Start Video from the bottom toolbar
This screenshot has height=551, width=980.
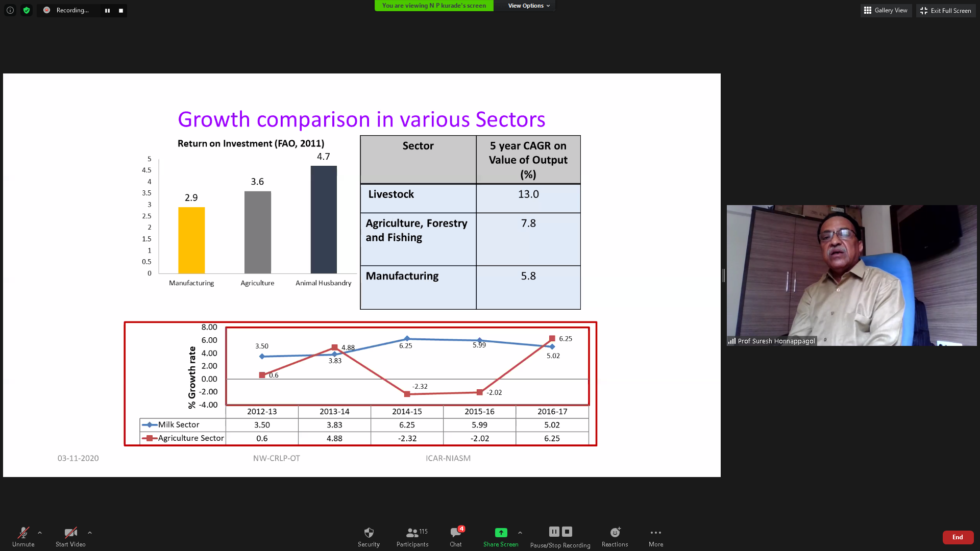tap(70, 537)
